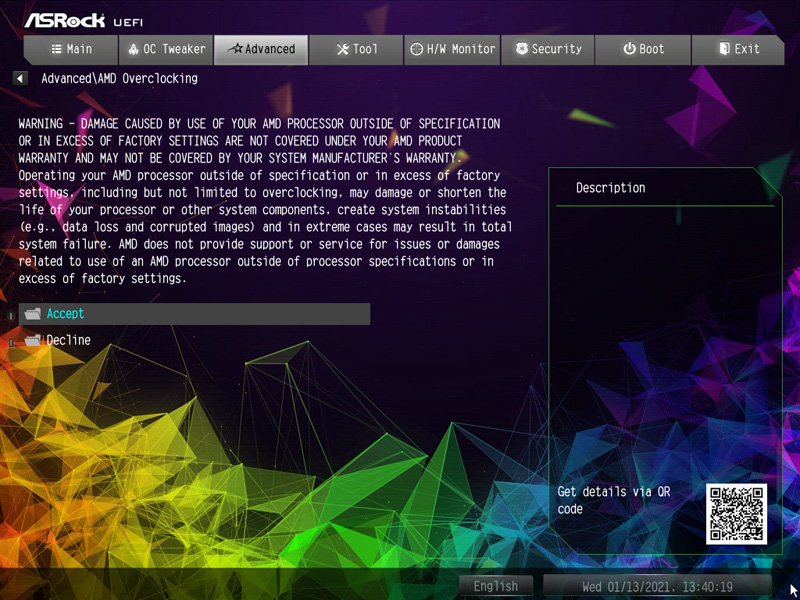Go to the H/W Monitor tab
Viewport: 800px width, 600px height.
(x=452, y=49)
